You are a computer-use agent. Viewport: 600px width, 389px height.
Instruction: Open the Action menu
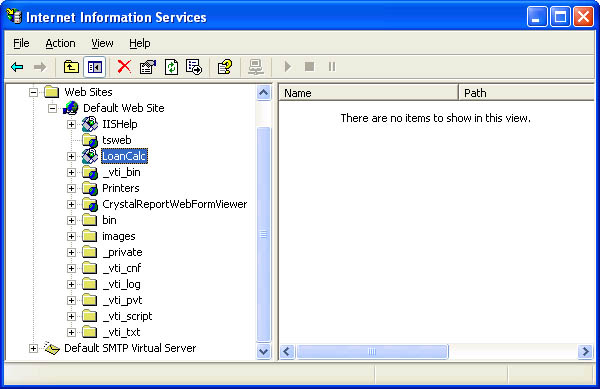tap(60, 43)
